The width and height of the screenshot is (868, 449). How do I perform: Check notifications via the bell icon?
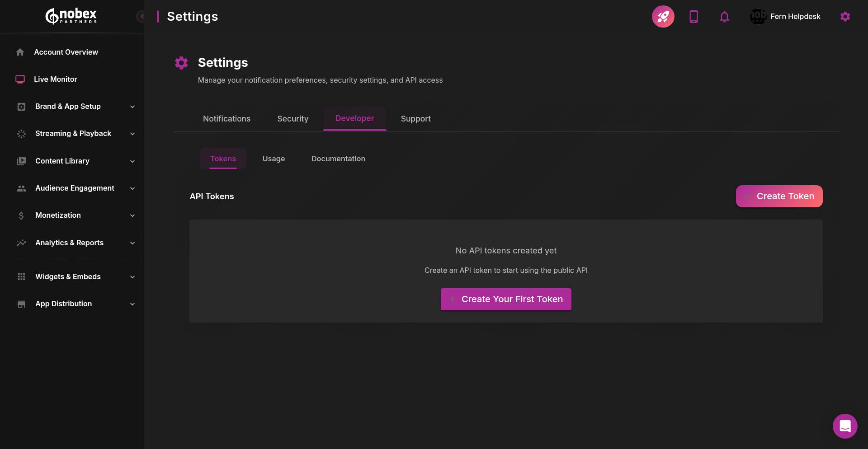[725, 16]
